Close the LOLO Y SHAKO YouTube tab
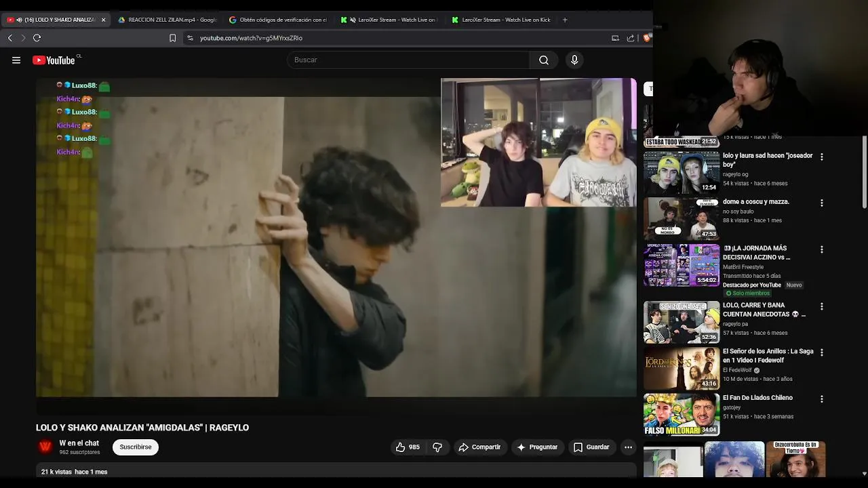868x488 pixels. click(x=103, y=20)
